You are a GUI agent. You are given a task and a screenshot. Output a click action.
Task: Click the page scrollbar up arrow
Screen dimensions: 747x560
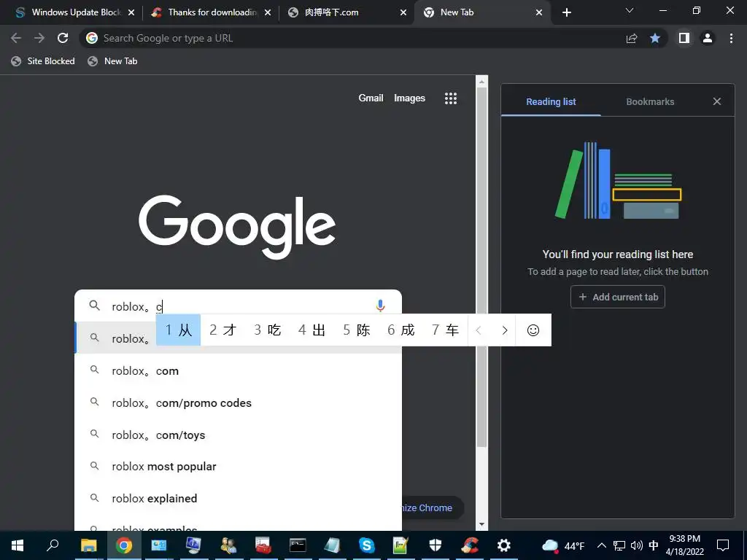click(x=481, y=82)
